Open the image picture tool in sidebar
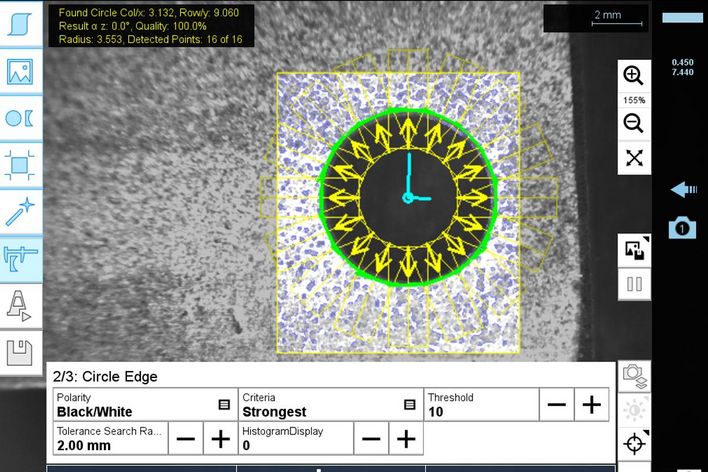This screenshot has width=708, height=472. [x=20, y=71]
